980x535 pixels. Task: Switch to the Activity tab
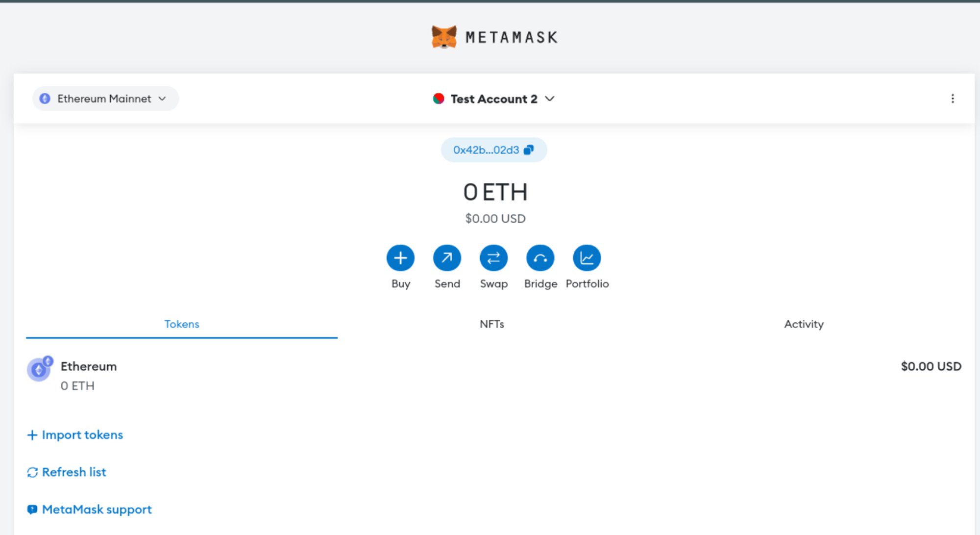[x=804, y=324]
